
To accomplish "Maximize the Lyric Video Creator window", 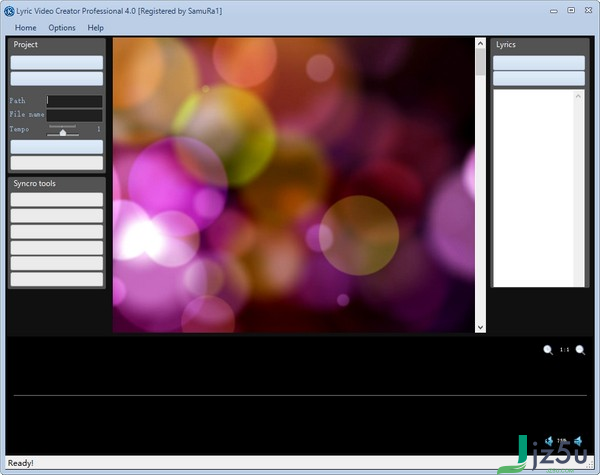I will [x=571, y=10].
